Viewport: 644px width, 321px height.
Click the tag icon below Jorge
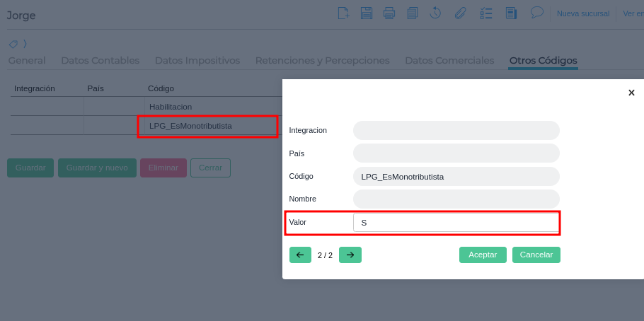(x=13, y=44)
